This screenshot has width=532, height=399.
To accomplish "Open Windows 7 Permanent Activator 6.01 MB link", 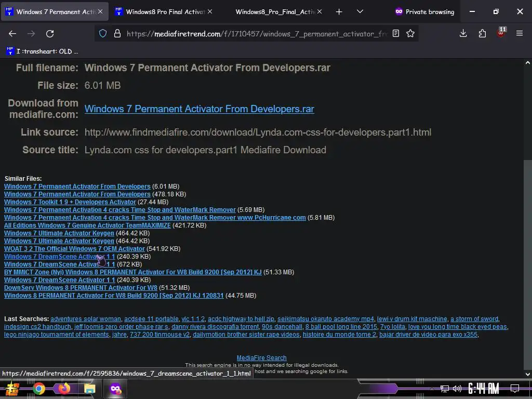I will 77,187.
